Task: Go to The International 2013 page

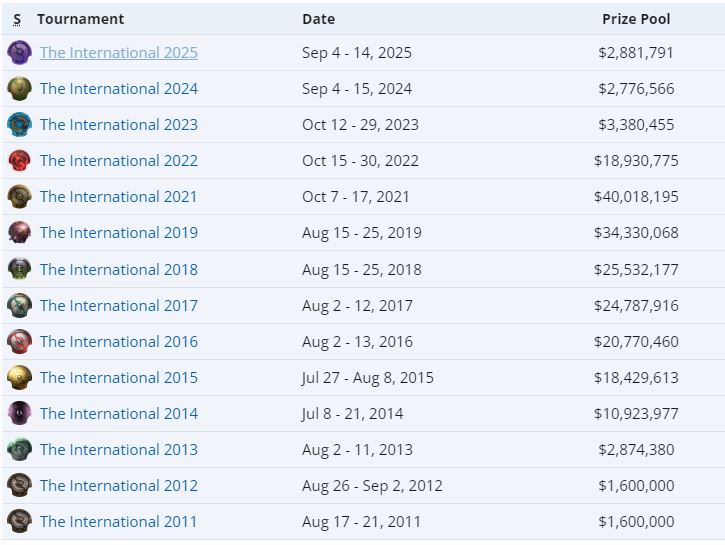Action: (x=119, y=450)
